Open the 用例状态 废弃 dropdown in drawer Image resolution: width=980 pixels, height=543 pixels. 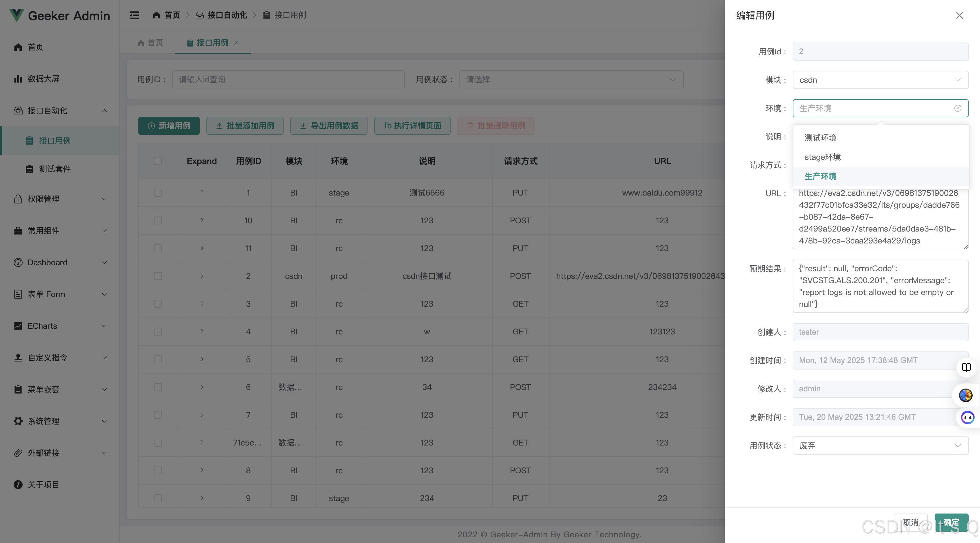point(880,446)
